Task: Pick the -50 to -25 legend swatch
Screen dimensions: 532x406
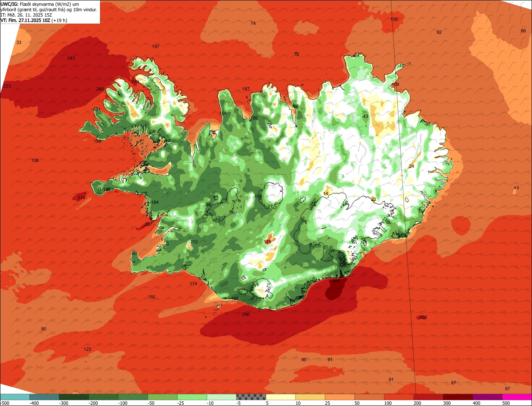Action: (x=162, y=397)
